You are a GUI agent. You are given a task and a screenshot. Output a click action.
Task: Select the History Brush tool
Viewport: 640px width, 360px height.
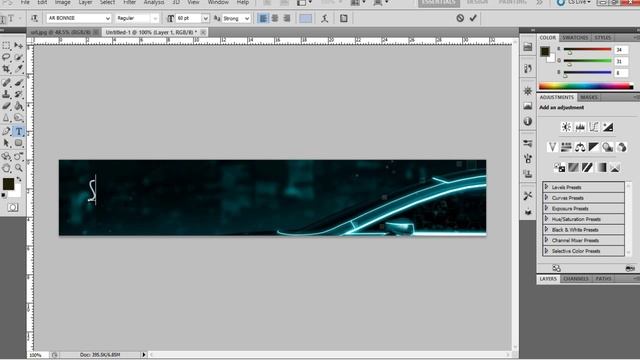19,94
